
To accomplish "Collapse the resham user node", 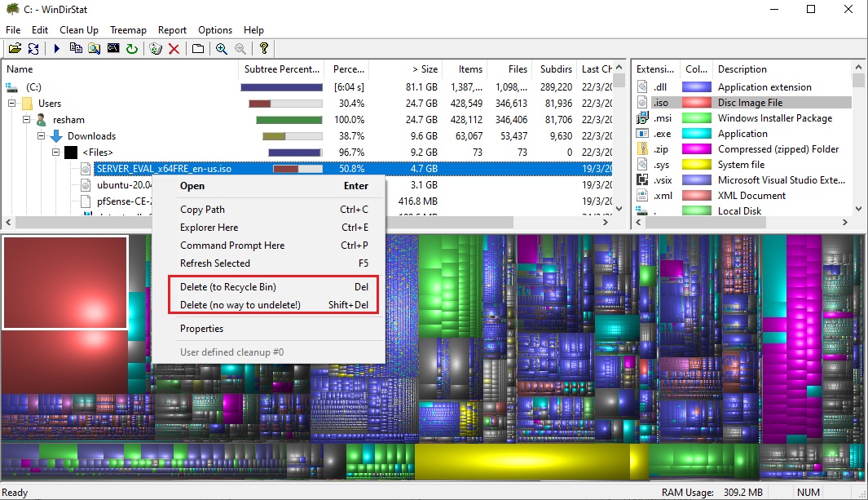I will [x=26, y=120].
